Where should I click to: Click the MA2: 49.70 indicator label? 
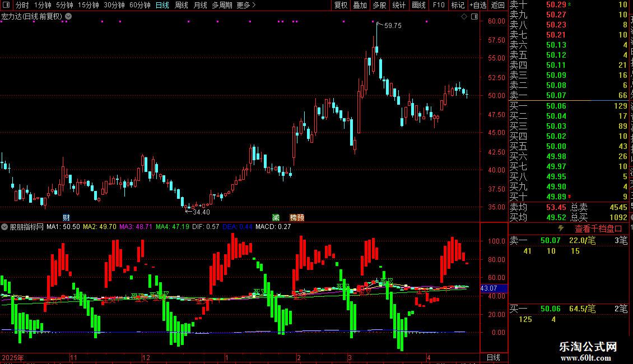point(99,227)
